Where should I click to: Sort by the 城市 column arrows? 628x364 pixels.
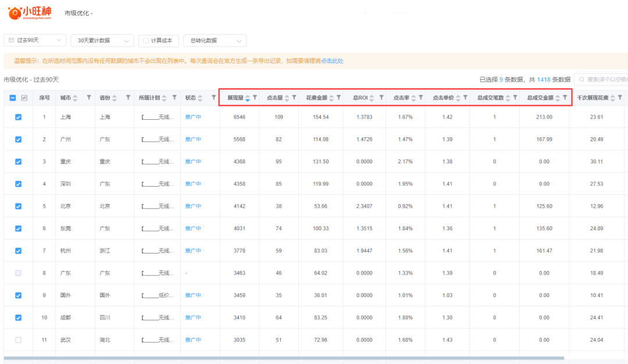75,98
